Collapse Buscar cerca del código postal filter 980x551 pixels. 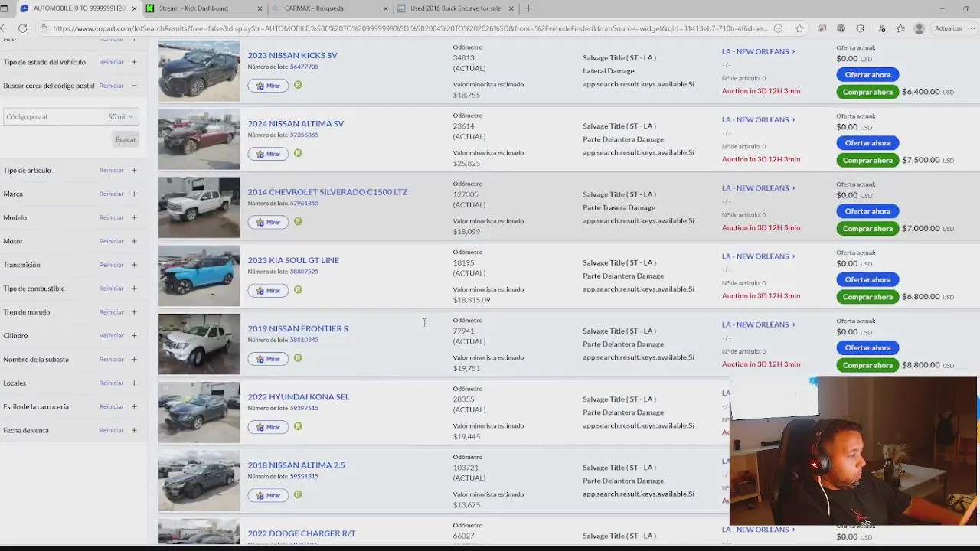134,86
